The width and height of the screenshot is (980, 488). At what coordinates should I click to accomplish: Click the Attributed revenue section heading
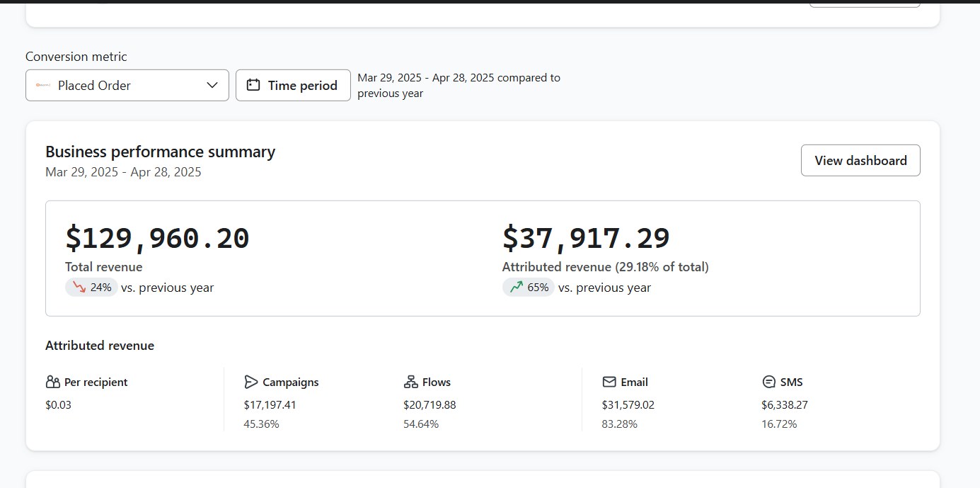tap(100, 346)
